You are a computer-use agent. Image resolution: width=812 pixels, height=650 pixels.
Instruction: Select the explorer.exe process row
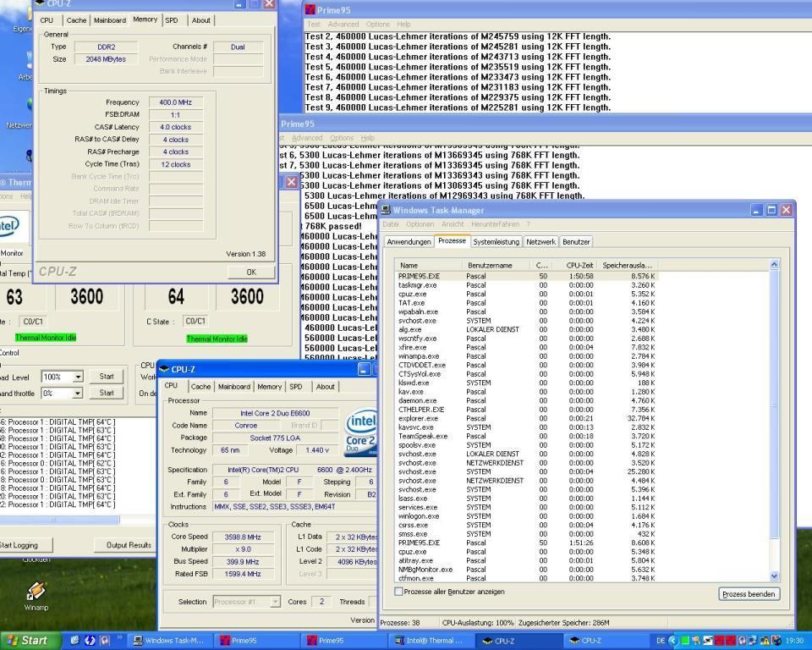[527, 418]
